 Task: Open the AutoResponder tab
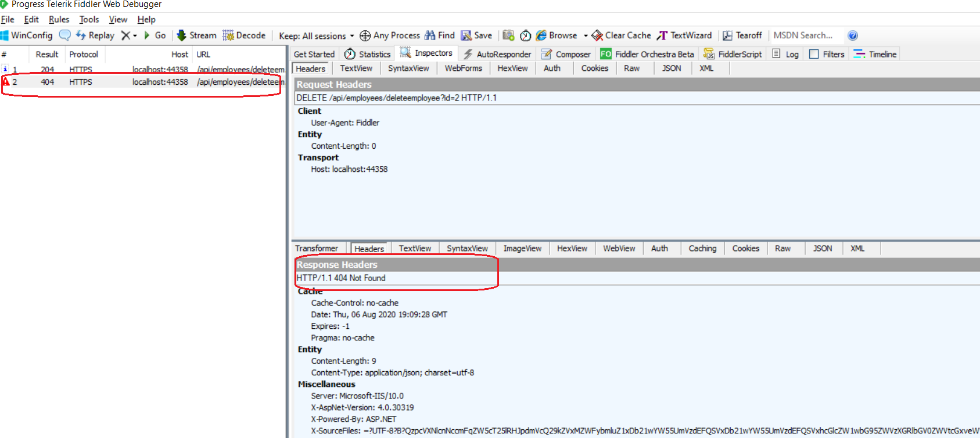(497, 54)
